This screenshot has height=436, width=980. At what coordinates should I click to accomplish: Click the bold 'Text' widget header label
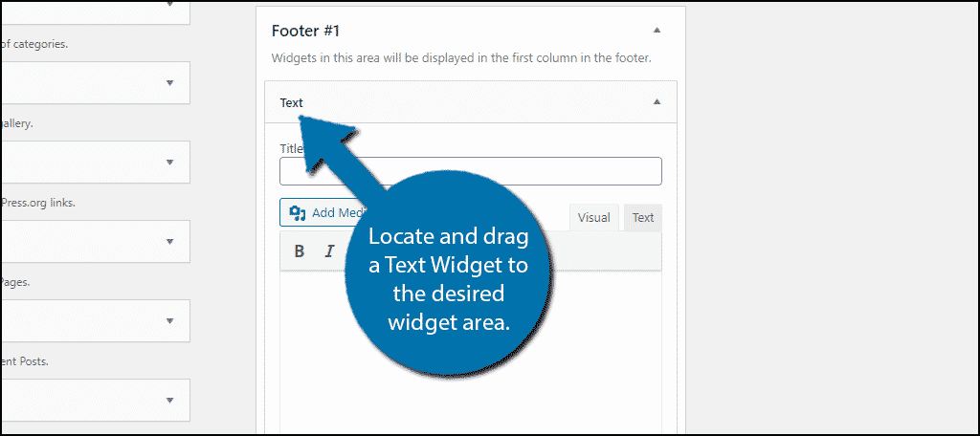click(x=291, y=102)
